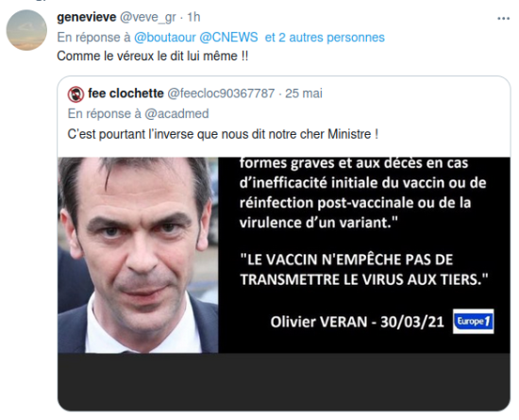Click the 1h timestamp of the tweet
Viewport: 519px width, 420px height.
pyautogui.click(x=193, y=17)
